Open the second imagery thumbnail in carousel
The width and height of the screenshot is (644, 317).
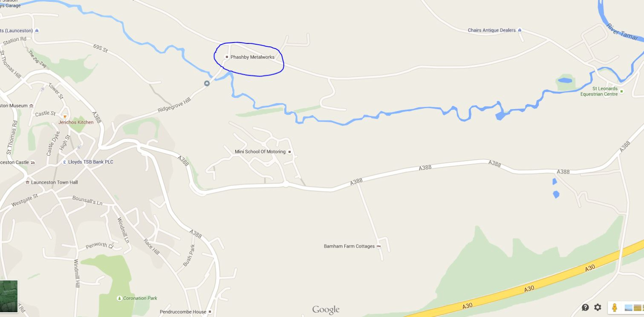click(638, 308)
